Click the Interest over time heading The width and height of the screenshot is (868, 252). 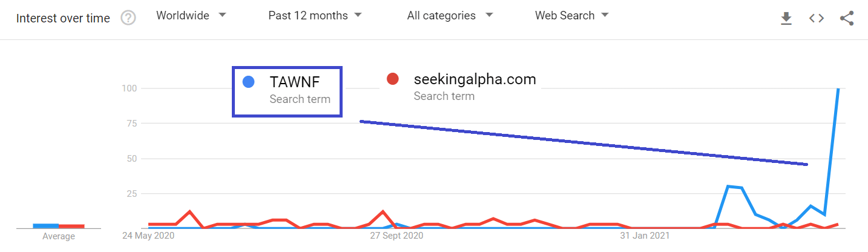[x=63, y=18]
